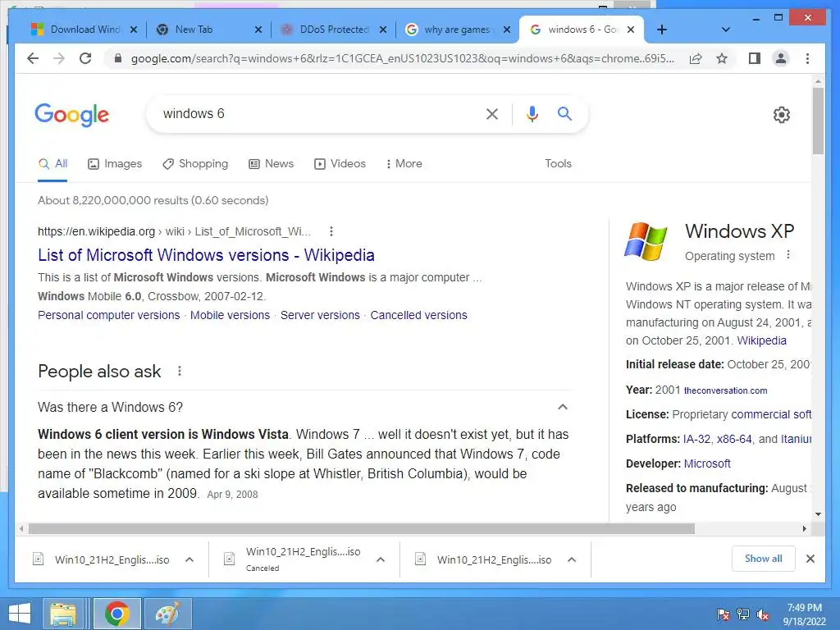
Task: Select the News search filter
Action: pyautogui.click(x=271, y=164)
